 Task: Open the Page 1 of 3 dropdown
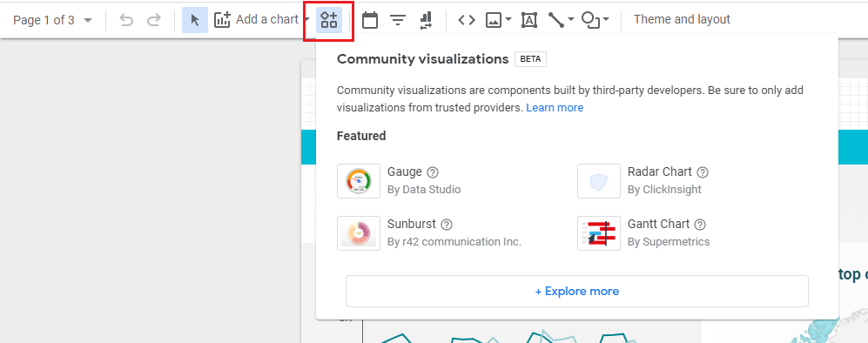53,21
